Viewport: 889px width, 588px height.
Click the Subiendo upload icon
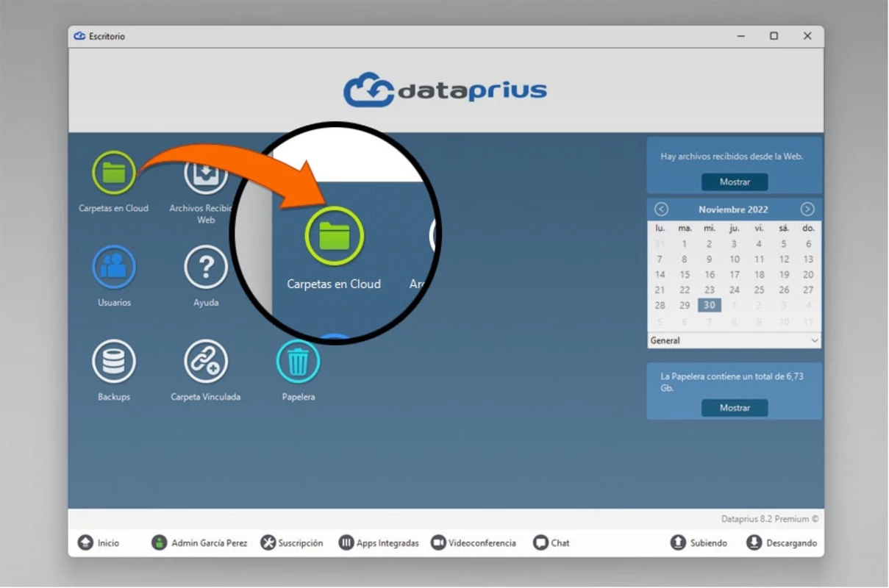[678, 543]
